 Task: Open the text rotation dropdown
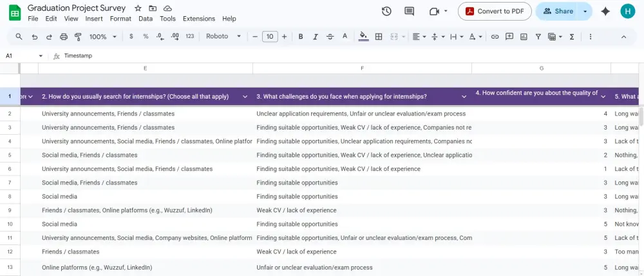[x=476, y=37]
